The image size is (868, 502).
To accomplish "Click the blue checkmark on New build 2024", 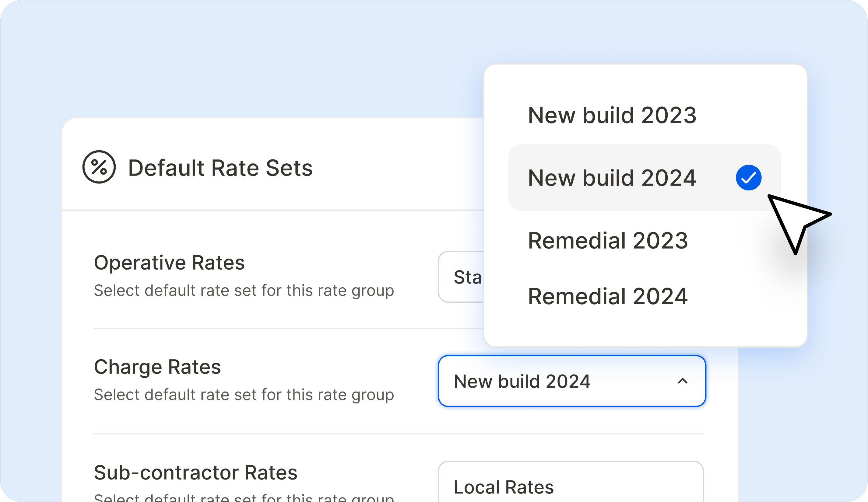I will coord(748,178).
